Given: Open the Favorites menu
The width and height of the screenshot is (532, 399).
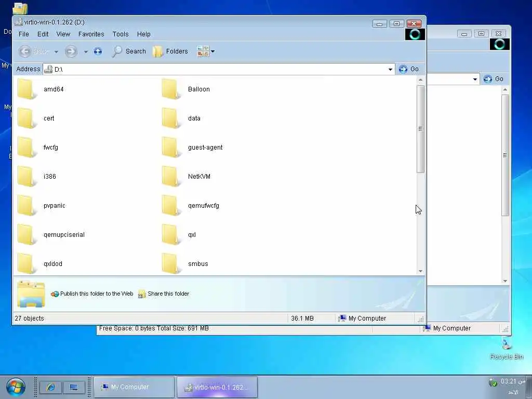Looking at the screenshot, I should click(x=91, y=34).
